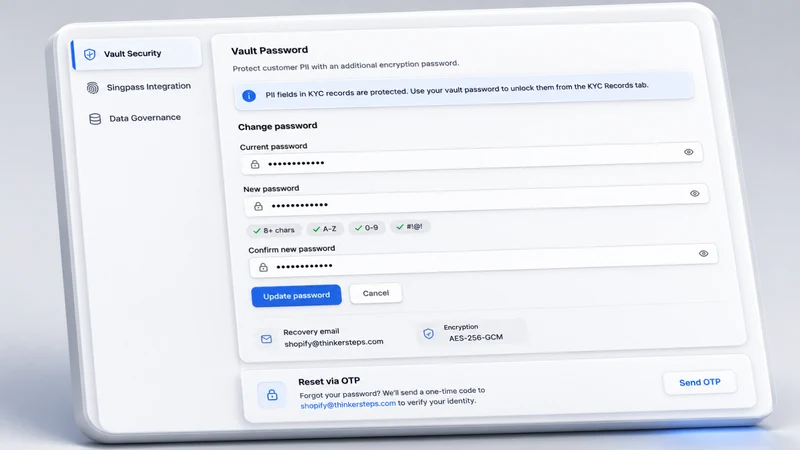The width and height of the screenshot is (800, 450).
Task: Reveal confirm new password with eye icon
Action: pyautogui.click(x=704, y=253)
